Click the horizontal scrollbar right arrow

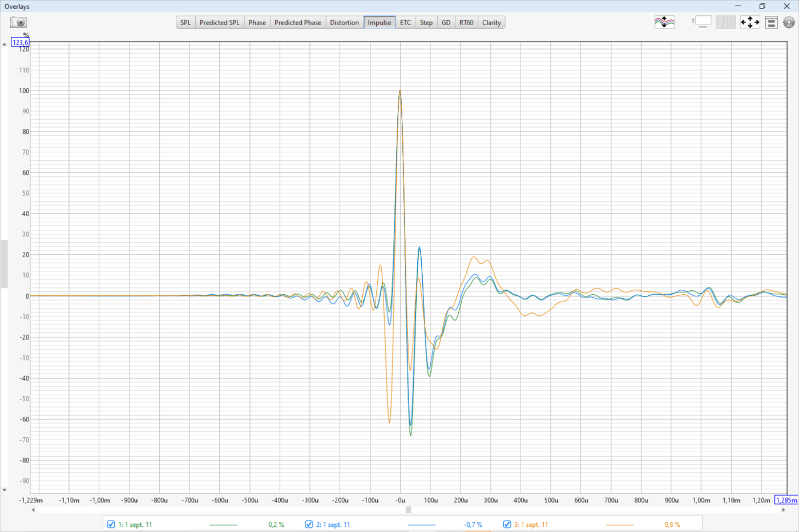tap(783, 510)
